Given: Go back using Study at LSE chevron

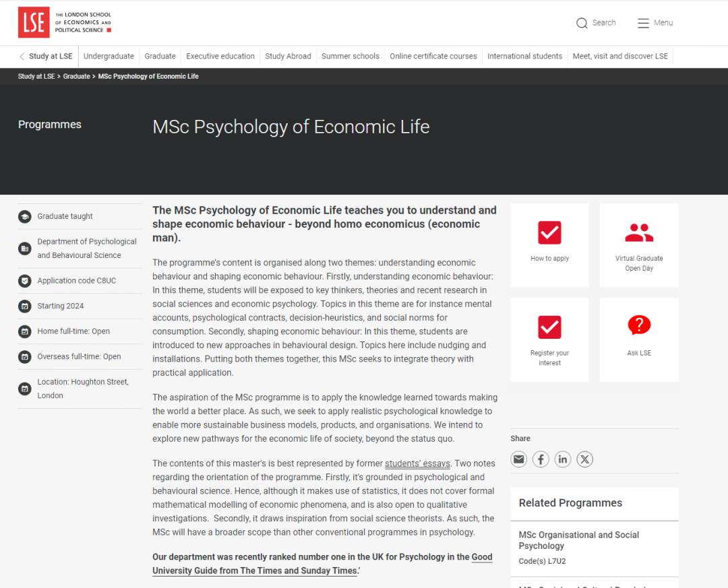Looking at the screenshot, I should pos(22,56).
